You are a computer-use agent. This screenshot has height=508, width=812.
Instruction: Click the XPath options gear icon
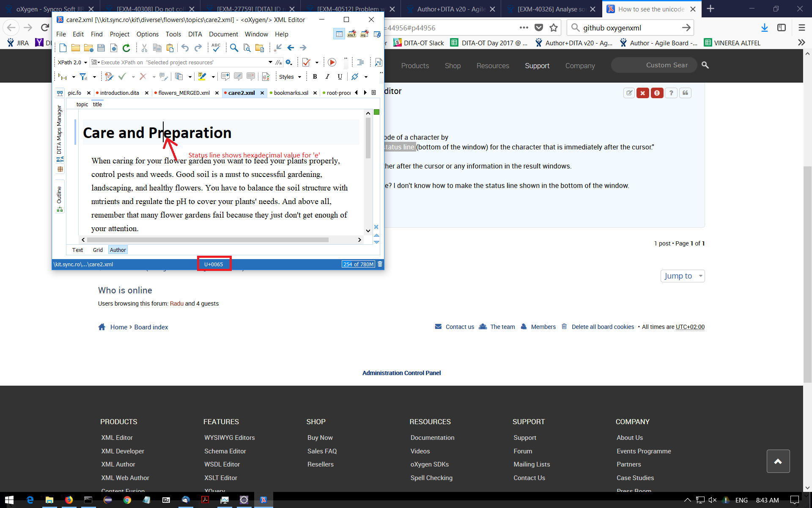(x=289, y=62)
